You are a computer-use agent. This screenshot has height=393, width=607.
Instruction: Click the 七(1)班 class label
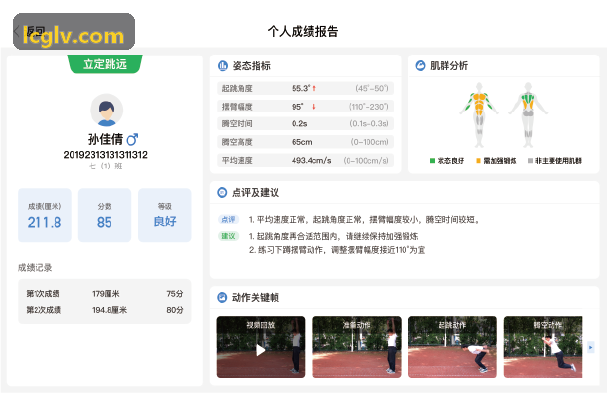click(x=106, y=166)
